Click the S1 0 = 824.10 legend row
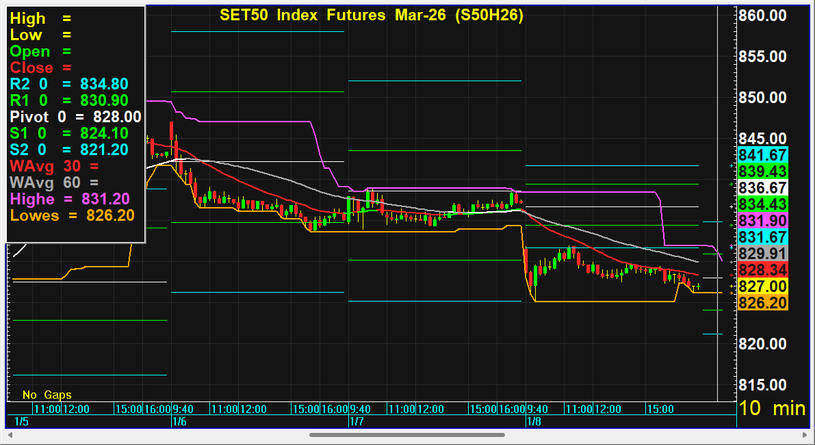This screenshot has height=445, width=815. click(69, 132)
